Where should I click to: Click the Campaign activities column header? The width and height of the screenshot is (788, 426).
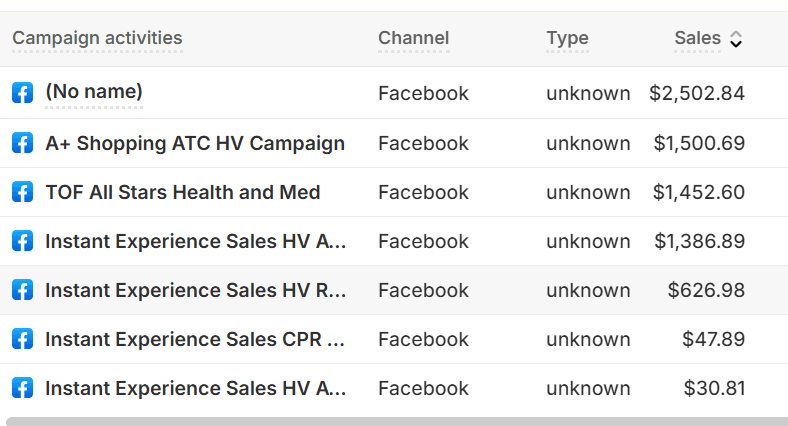coord(97,39)
